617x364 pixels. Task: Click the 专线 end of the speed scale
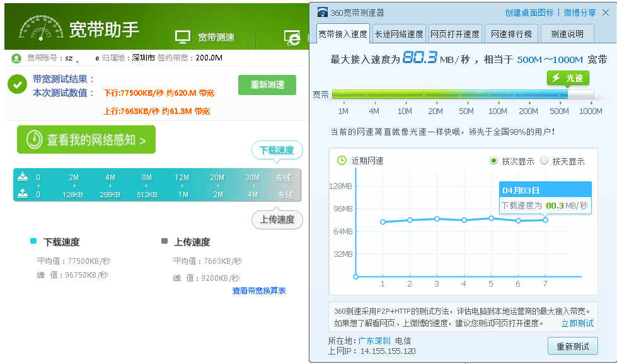(284, 186)
